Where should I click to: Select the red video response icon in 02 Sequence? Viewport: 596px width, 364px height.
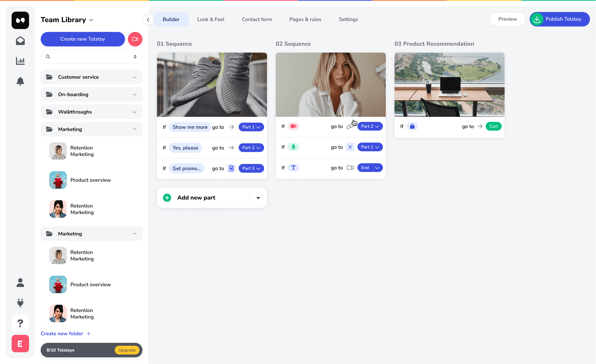point(293,126)
